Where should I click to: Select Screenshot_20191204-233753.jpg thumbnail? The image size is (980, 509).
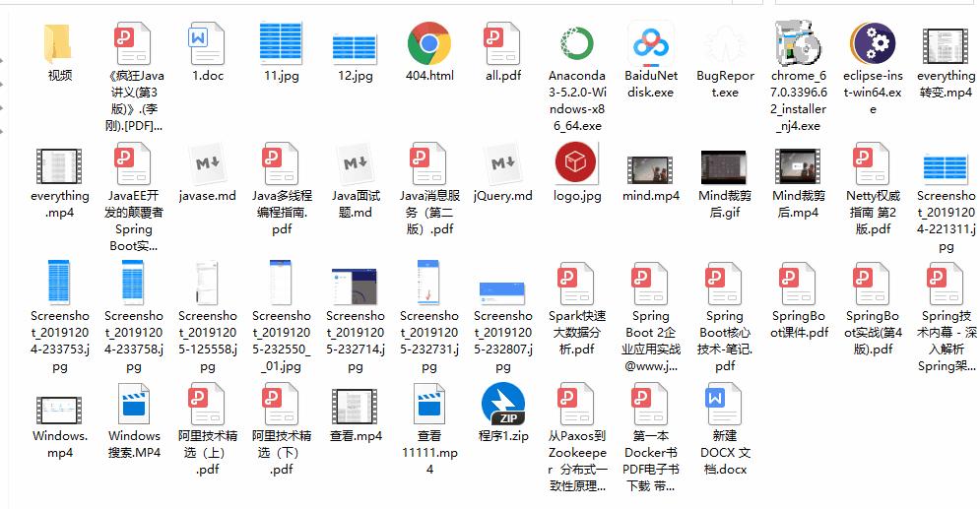pyautogui.click(x=59, y=283)
